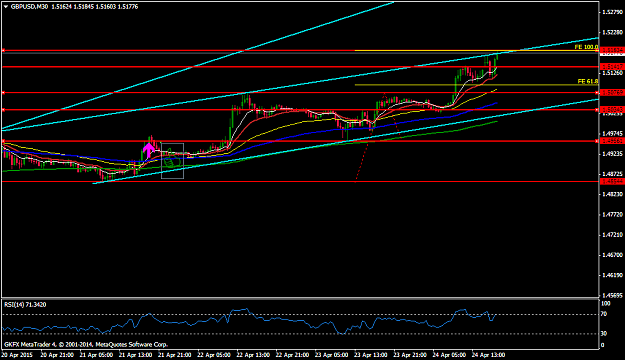625x360 pixels.
Task: Click the 24 Apr 13:00 time label
Action: tap(488, 355)
